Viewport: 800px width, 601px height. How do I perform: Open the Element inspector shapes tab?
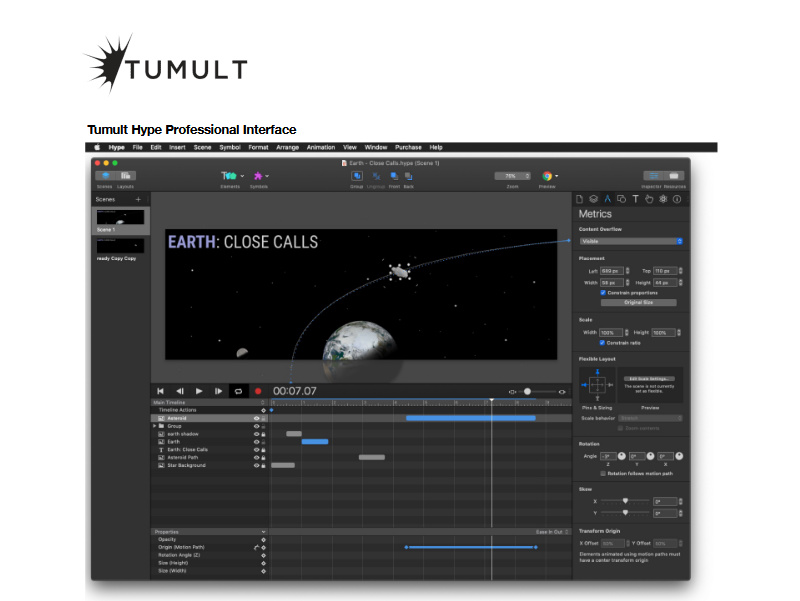pos(621,199)
